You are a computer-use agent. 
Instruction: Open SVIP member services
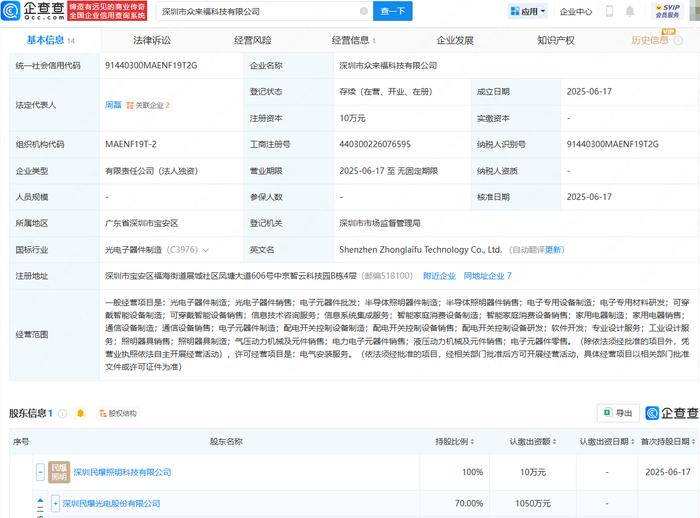(x=667, y=11)
